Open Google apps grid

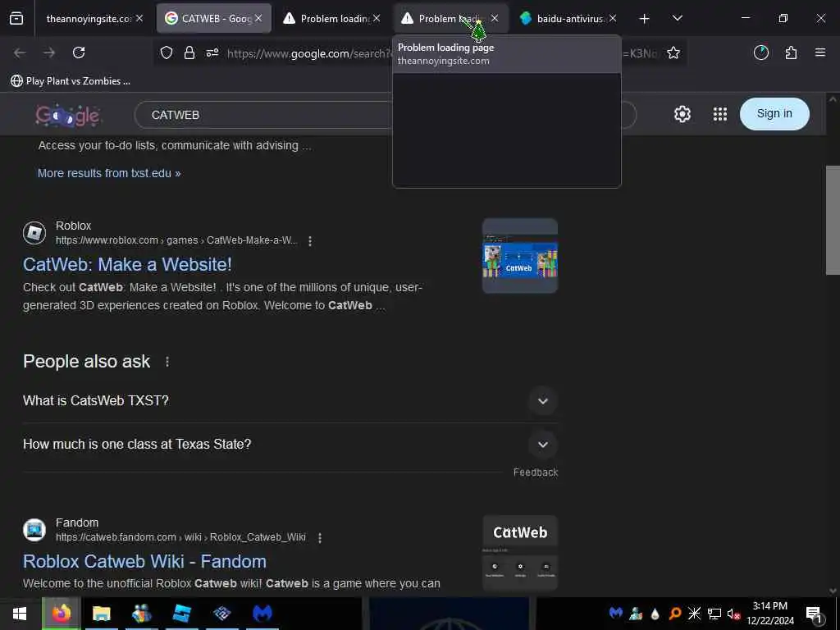720,114
